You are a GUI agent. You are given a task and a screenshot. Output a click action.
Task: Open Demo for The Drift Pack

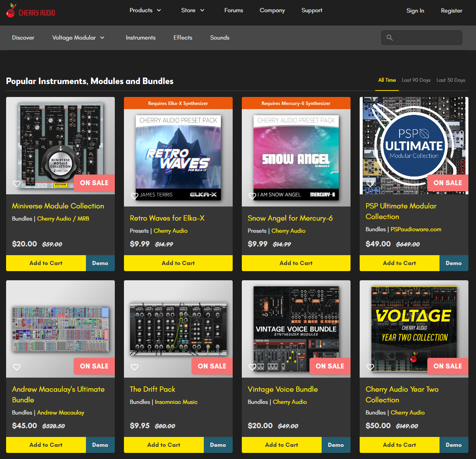click(x=218, y=445)
